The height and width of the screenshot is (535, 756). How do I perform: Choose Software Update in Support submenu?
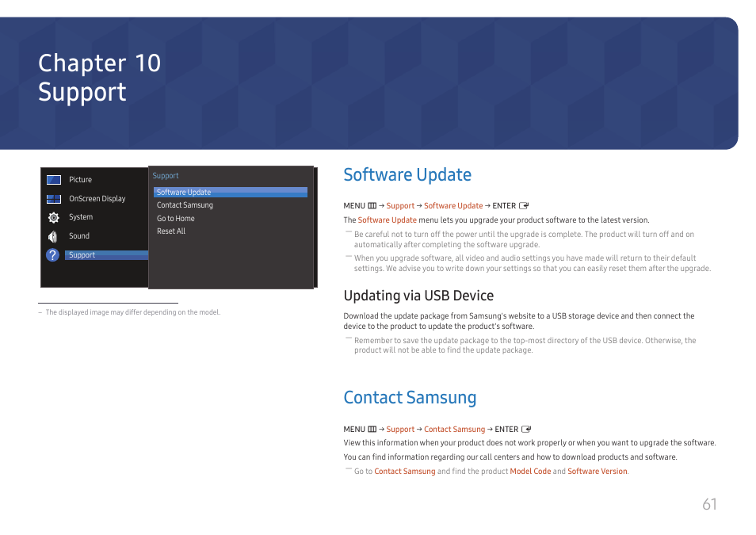(x=231, y=192)
